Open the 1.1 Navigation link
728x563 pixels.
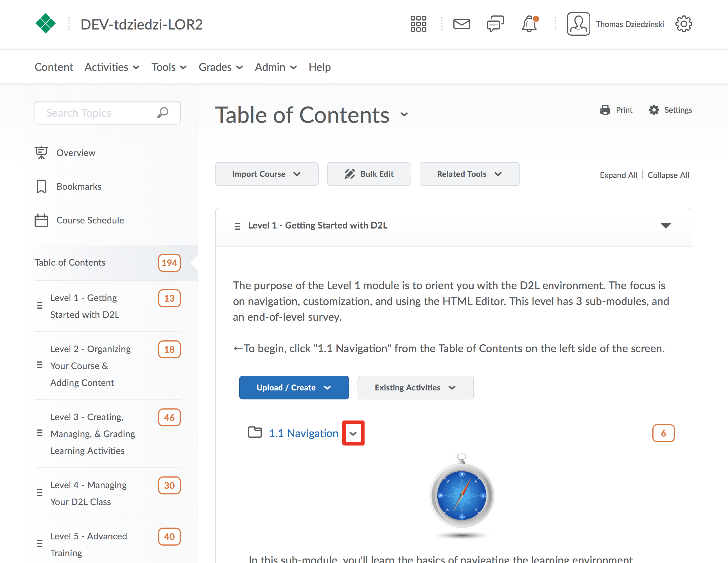[x=303, y=433]
